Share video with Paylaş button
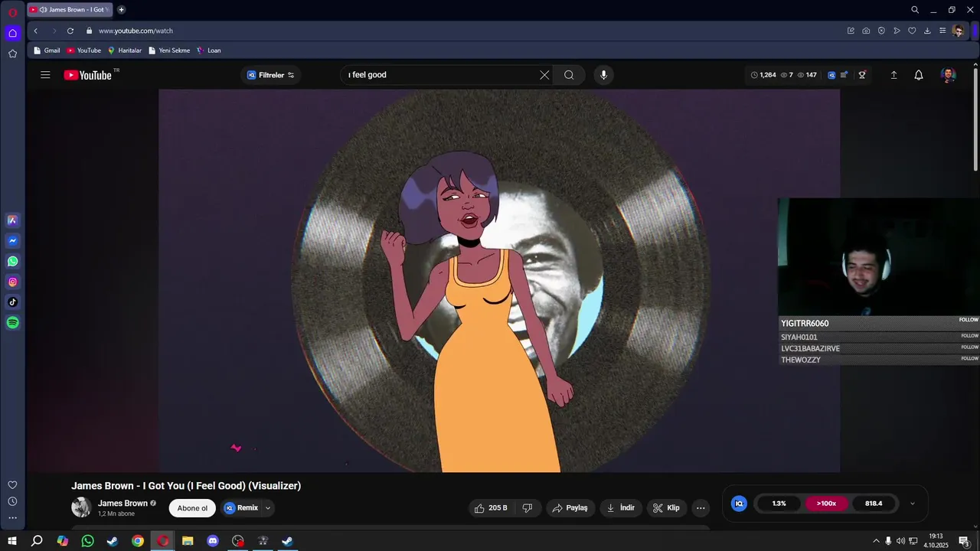Screen dimensions: 980x551 click(x=570, y=508)
